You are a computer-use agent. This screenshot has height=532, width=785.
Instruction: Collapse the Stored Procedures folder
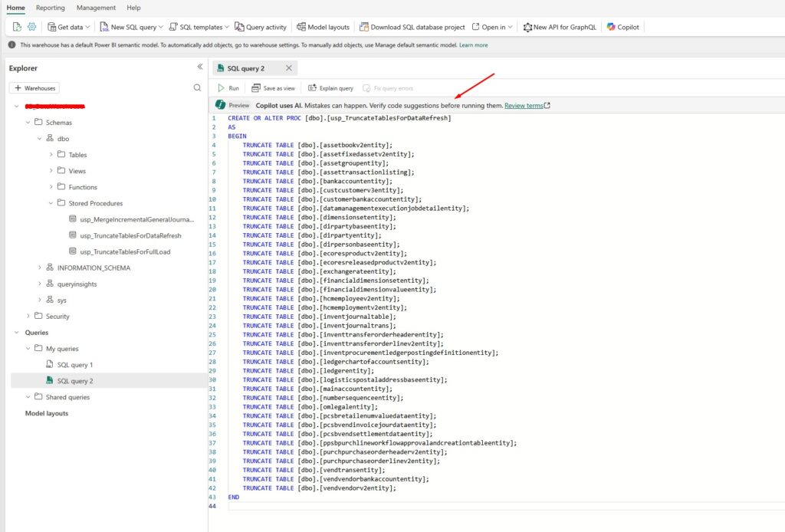(x=51, y=203)
